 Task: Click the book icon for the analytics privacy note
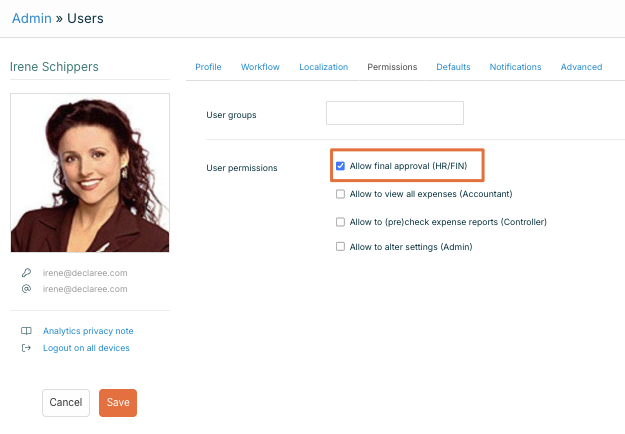[x=26, y=331]
